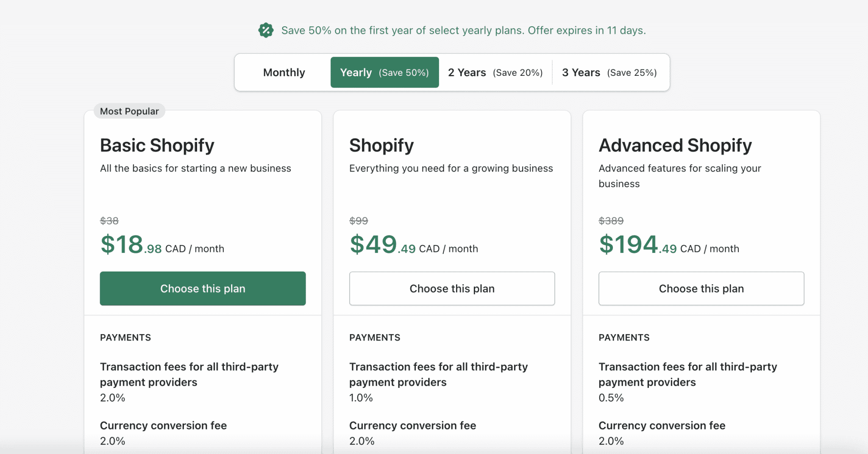Image resolution: width=868 pixels, height=454 pixels.
Task: Click the crossed-out $389 original price
Action: pyautogui.click(x=610, y=221)
